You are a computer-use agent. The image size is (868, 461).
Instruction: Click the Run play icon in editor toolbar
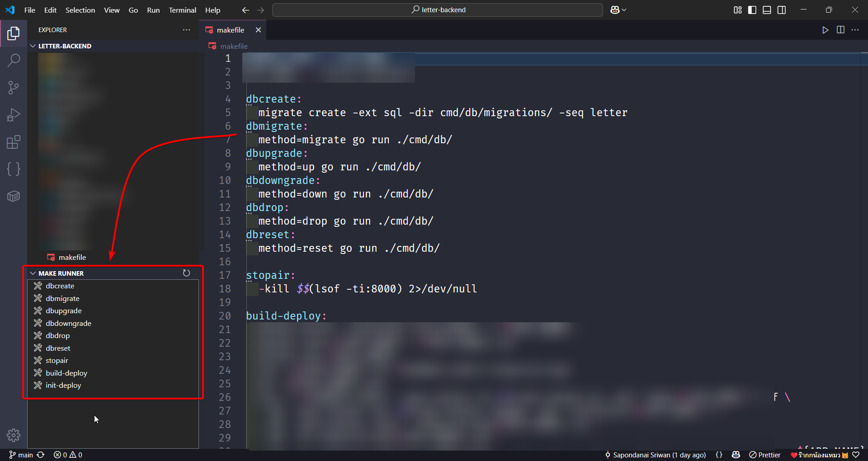825,30
